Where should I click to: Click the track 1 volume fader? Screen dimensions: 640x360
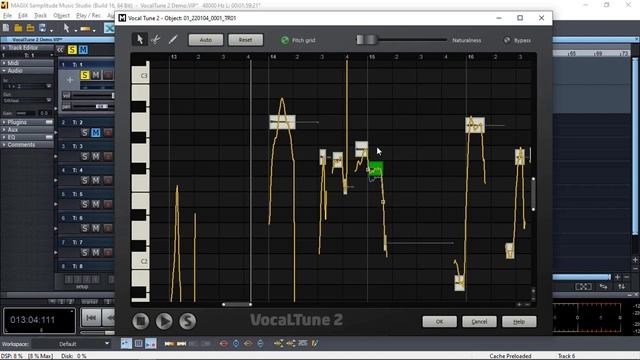tap(113, 96)
